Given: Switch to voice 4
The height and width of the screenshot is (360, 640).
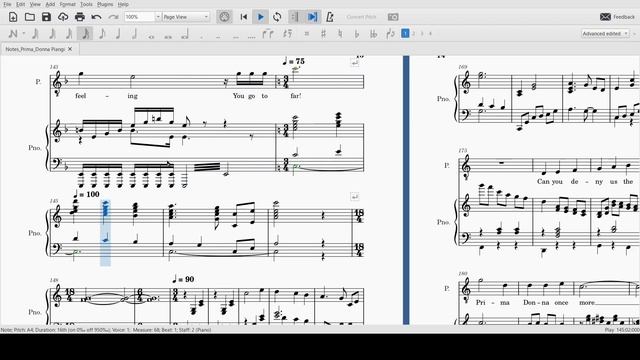Looking at the screenshot, I should (x=430, y=33).
